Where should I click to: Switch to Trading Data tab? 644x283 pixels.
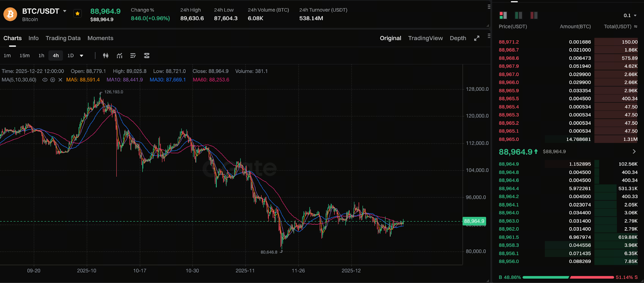(63, 38)
